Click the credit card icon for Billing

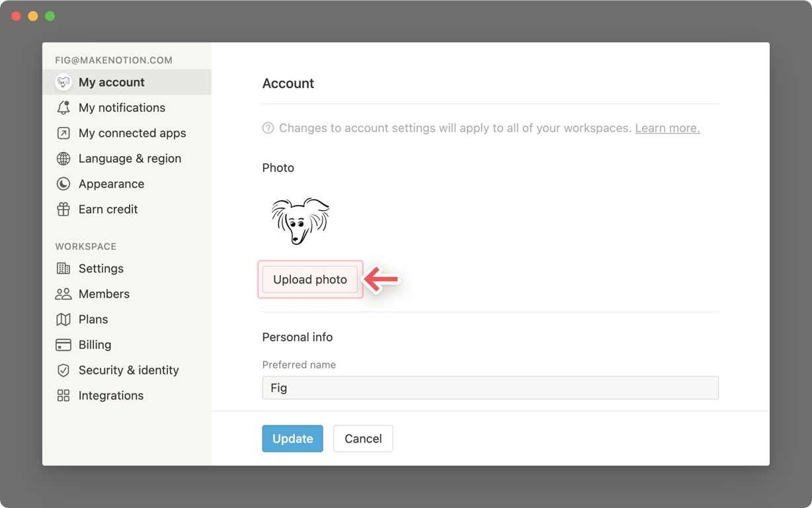pyautogui.click(x=63, y=345)
